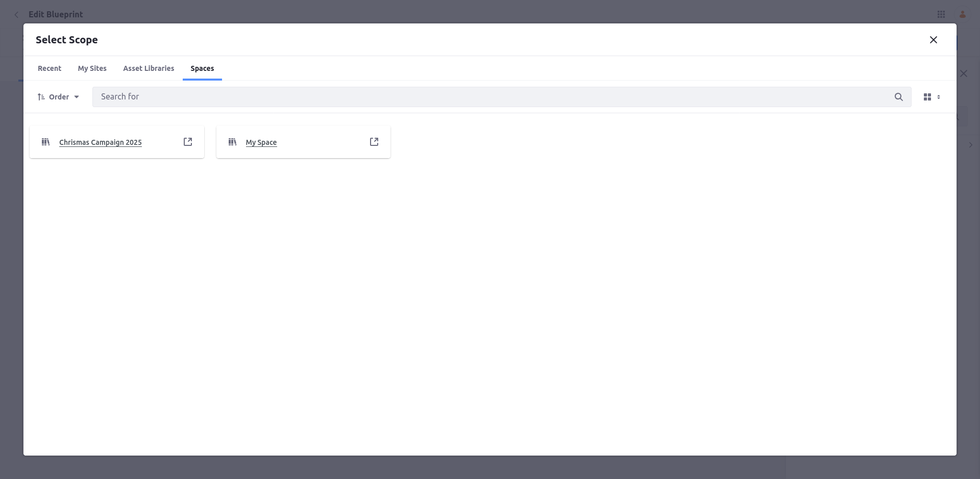This screenshot has width=980, height=479.
Task: Click the search magnifier icon
Action: 898,97
